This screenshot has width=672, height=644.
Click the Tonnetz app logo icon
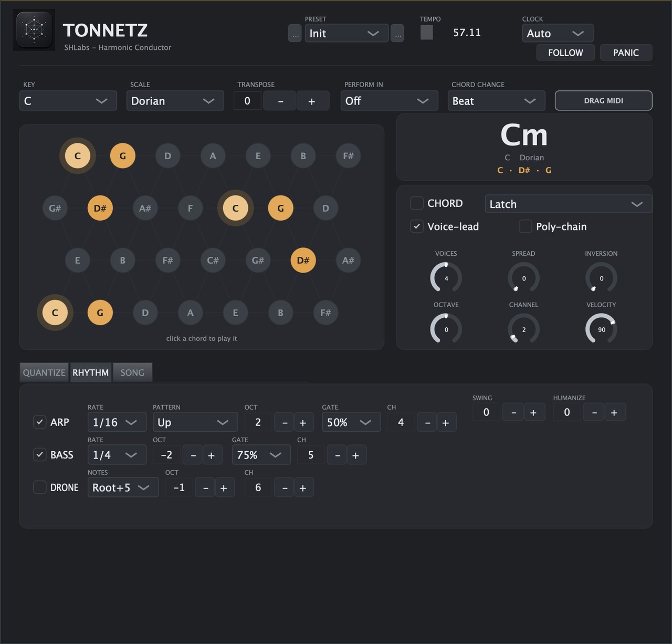point(34,30)
